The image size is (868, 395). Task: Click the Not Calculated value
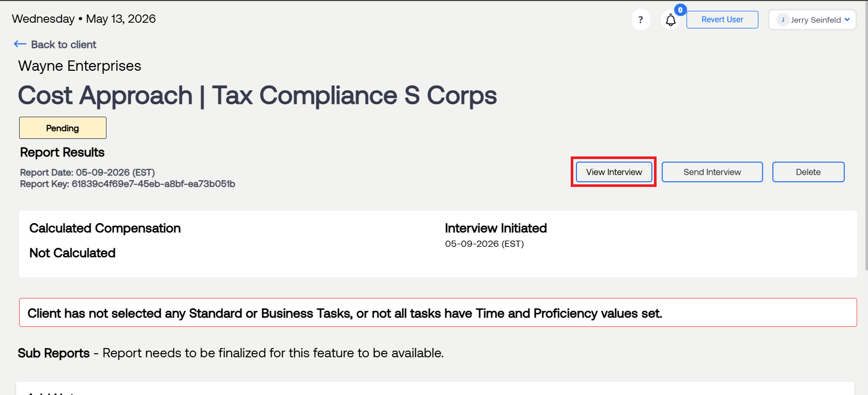pyautogui.click(x=72, y=253)
